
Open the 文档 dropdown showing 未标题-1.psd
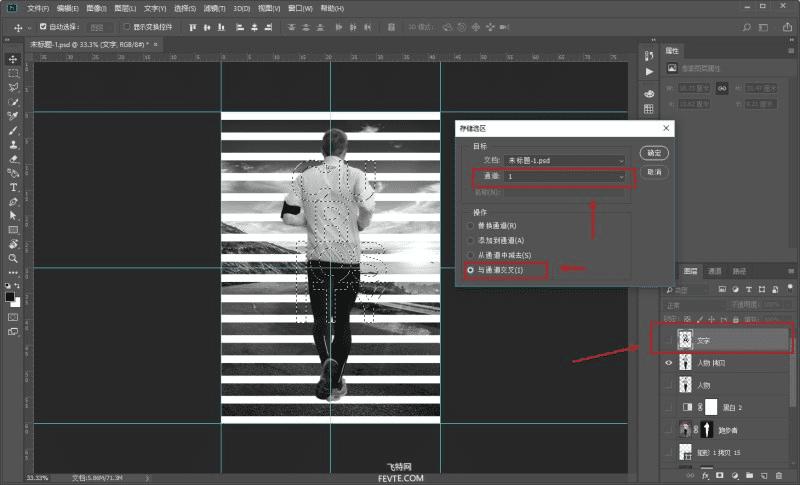566,160
